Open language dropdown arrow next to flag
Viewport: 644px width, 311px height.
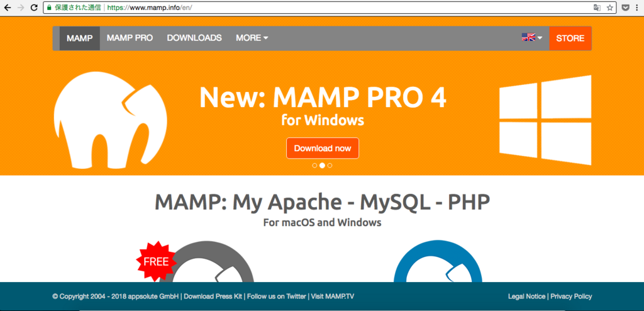540,38
